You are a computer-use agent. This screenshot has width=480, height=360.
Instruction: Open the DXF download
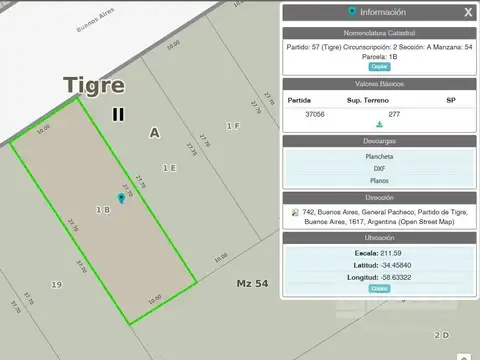click(379, 168)
